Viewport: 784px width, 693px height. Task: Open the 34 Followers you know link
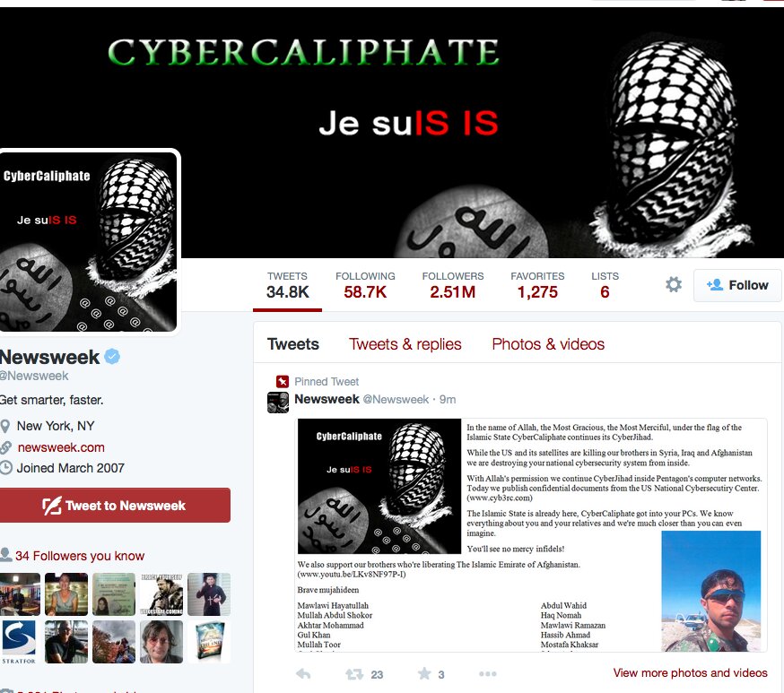pos(80,556)
